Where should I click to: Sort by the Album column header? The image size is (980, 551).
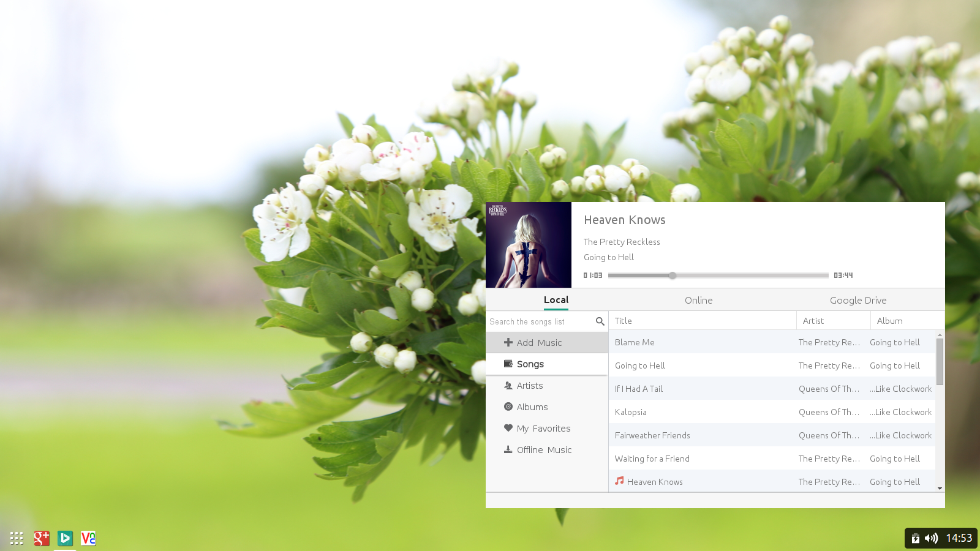[908, 321]
